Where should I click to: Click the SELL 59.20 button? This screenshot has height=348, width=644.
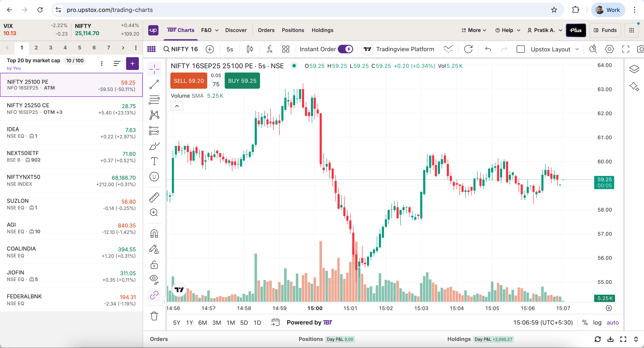tap(189, 81)
